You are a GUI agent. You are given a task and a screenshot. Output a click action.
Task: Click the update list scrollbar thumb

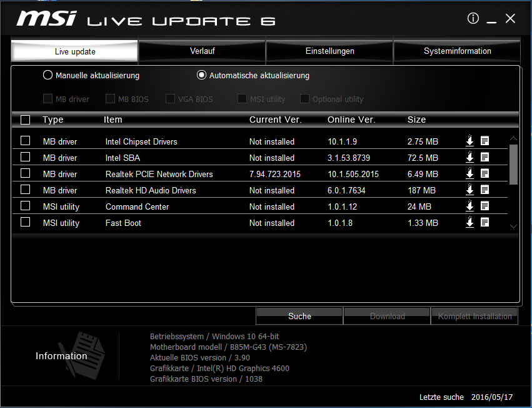[x=513, y=165]
